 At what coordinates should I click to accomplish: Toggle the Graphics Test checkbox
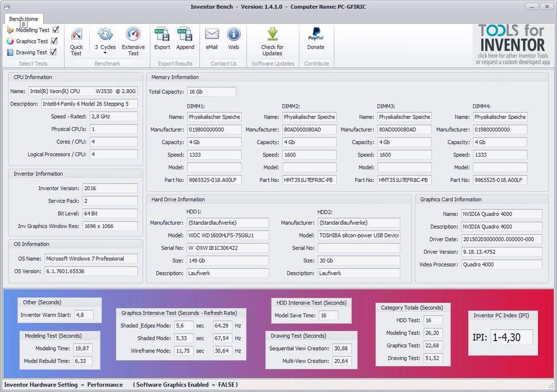tap(54, 41)
